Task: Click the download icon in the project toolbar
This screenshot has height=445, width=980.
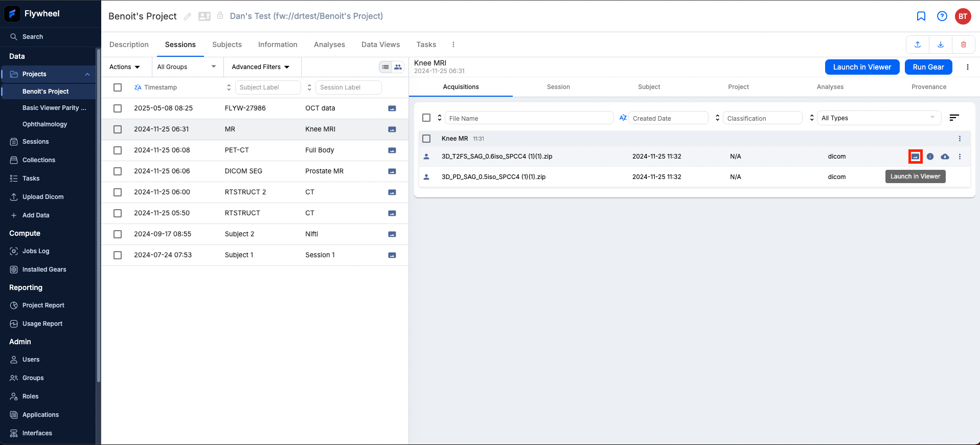Action: point(941,44)
